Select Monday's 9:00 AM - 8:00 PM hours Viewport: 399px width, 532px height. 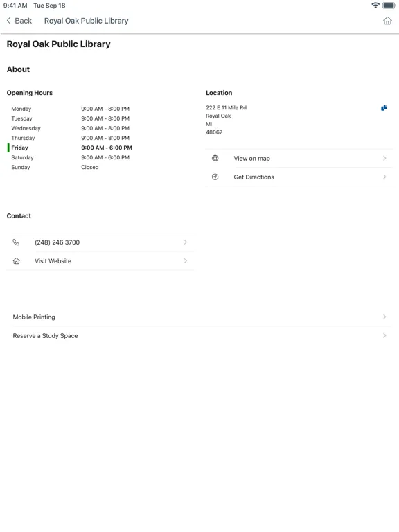pos(105,109)
